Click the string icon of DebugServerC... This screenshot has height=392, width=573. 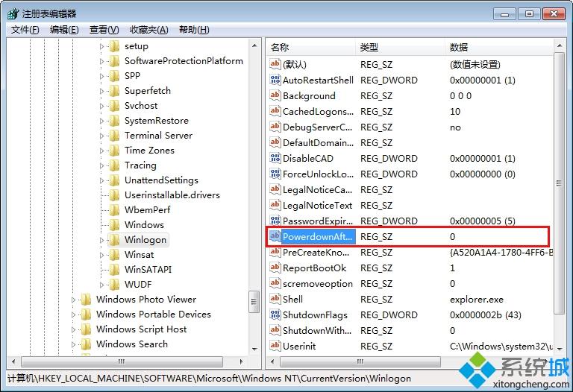point(275,127)
